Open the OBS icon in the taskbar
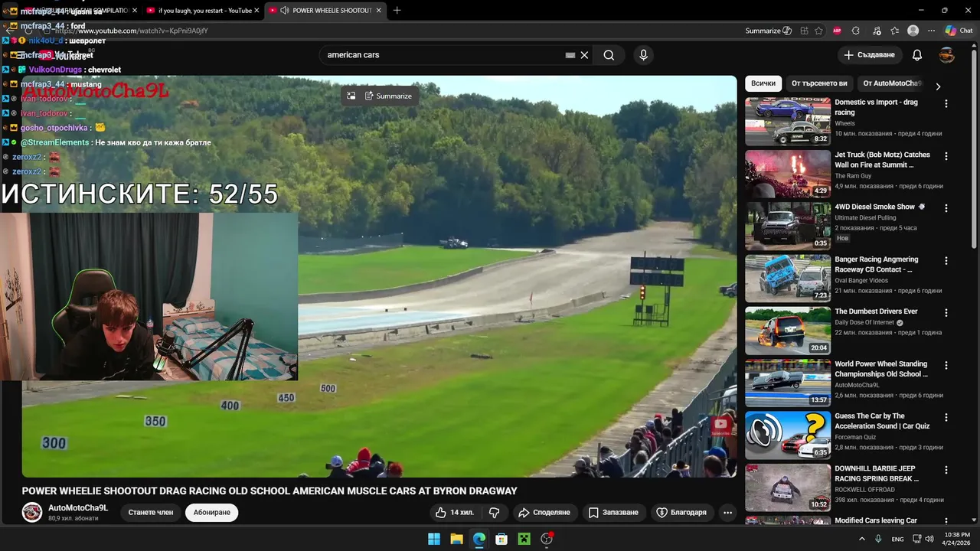Viewport: 980px width, 551px height. tap(547, 539)
